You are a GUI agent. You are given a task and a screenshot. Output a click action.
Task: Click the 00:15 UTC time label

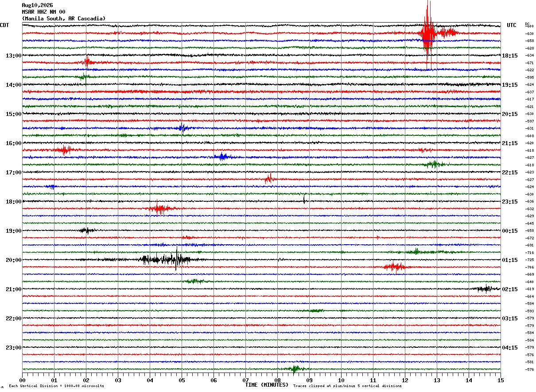(x=510, y=231)
